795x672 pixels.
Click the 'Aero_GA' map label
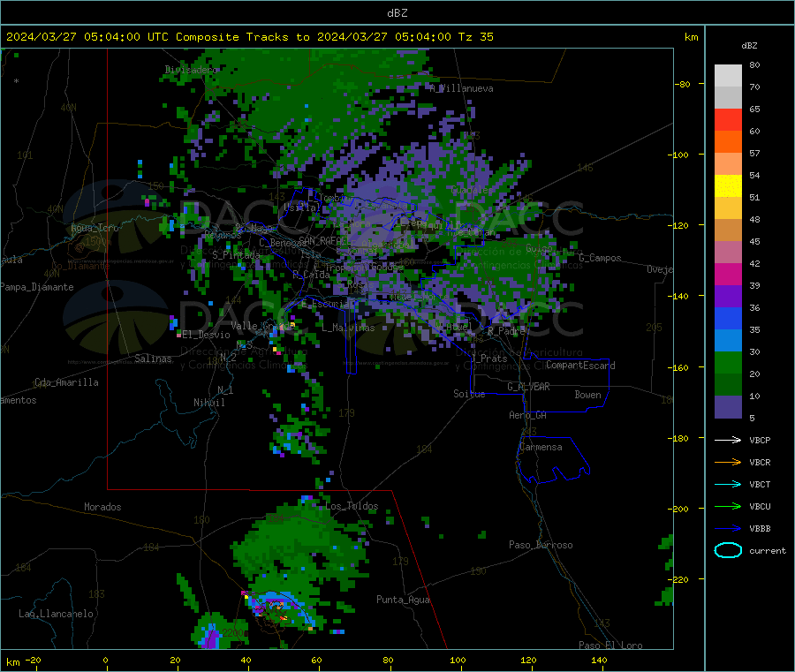(x=528, y=415)
